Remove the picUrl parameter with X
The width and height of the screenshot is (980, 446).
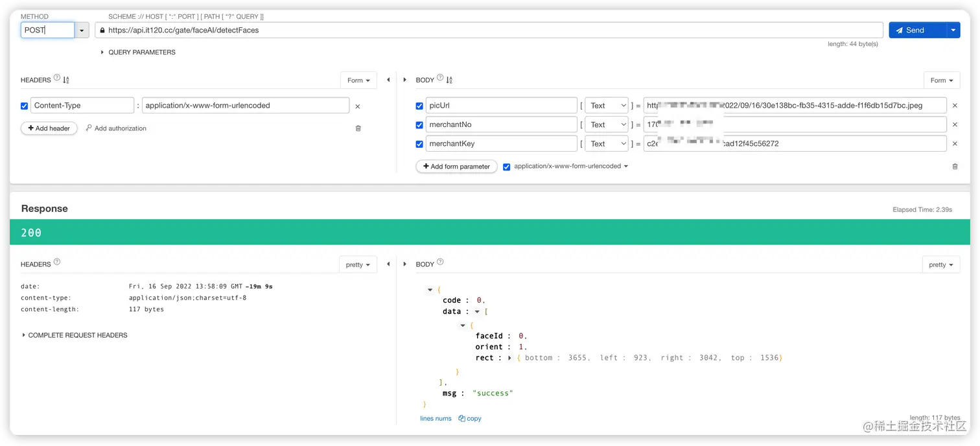955,106
